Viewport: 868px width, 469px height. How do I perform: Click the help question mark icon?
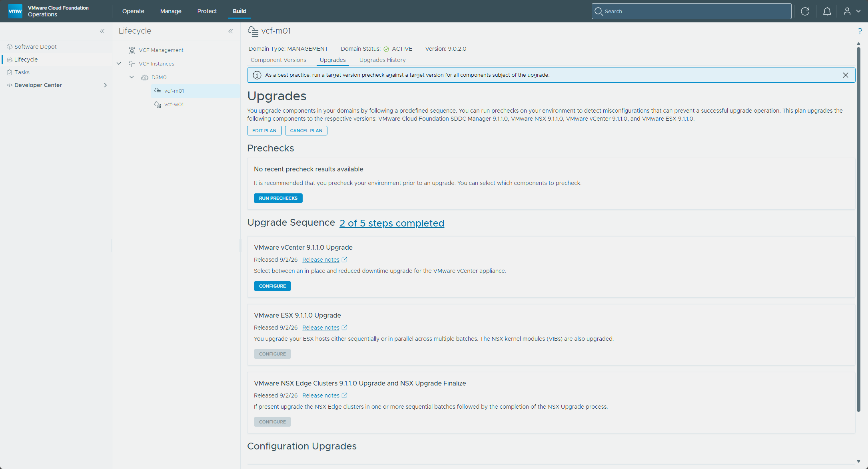click(860, 31)
